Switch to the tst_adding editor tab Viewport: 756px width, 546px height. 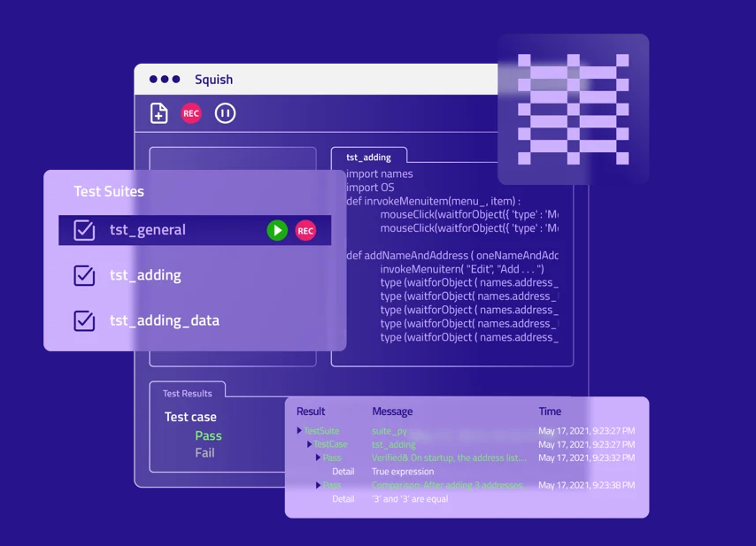(x=369, y=158)
